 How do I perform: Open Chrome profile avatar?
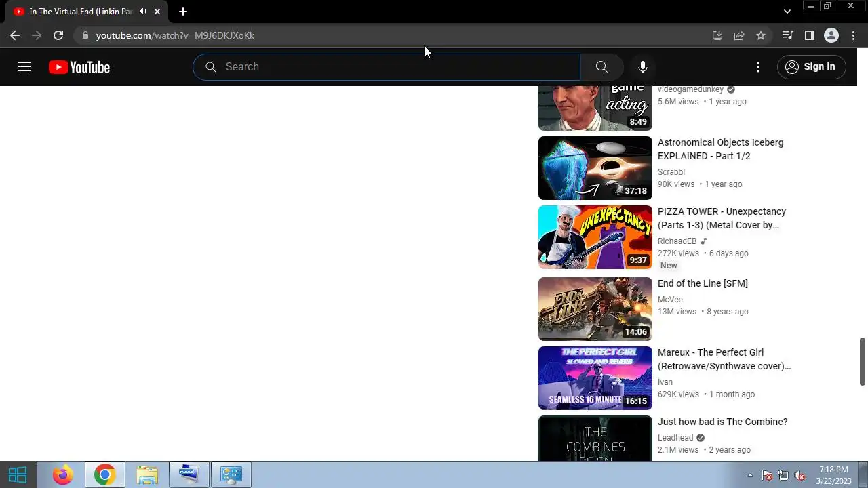coord(831,35)
